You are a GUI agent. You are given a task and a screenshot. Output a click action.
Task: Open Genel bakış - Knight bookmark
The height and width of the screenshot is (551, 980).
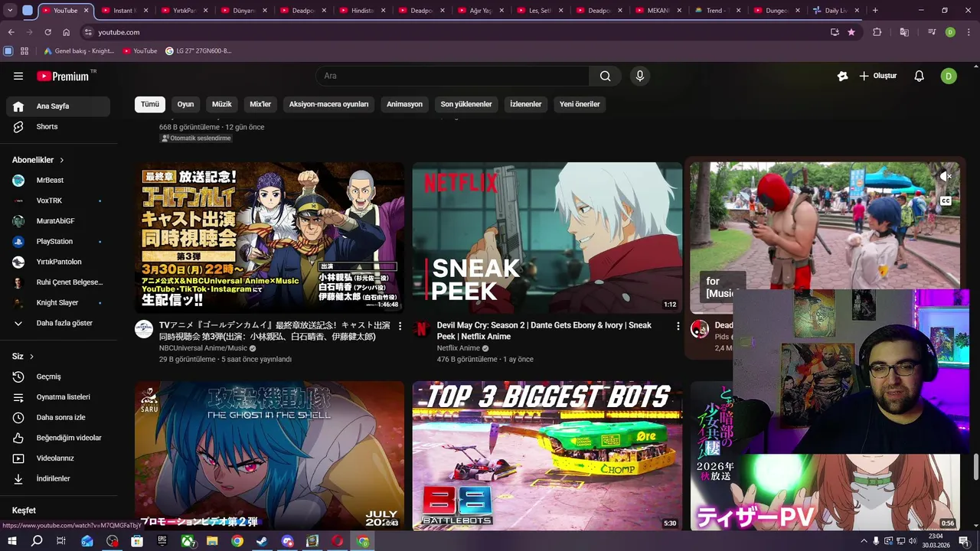click(x=79, y=51)
